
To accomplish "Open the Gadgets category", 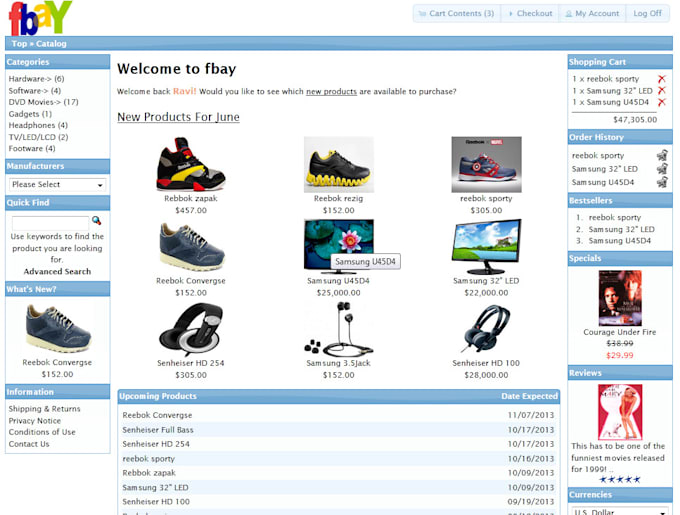I will click(30, 114).
